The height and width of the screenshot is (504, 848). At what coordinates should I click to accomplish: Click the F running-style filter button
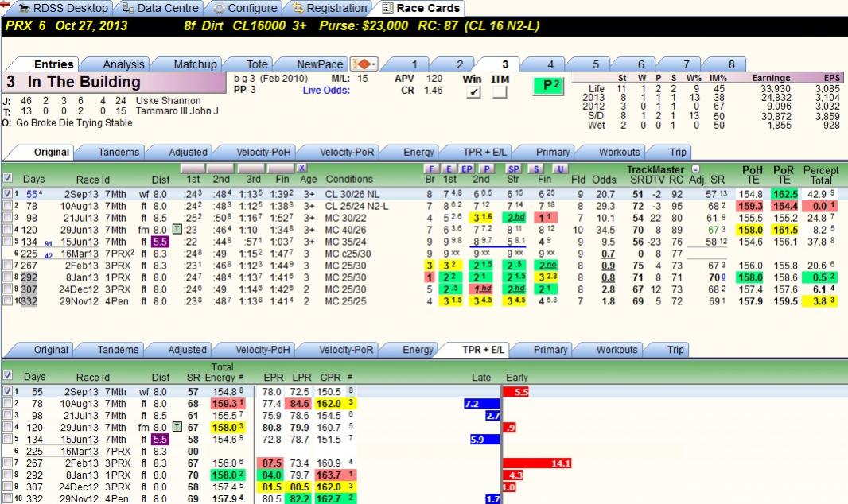click(x=430, y=169)
